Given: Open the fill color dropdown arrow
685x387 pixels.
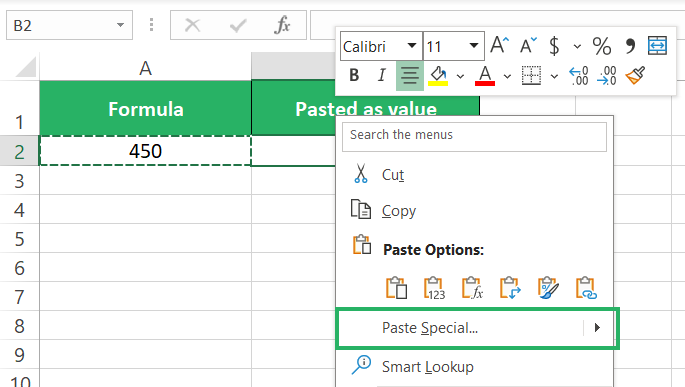Looking at the screenshot, I should pyautogui.click(x=460, y=76).
